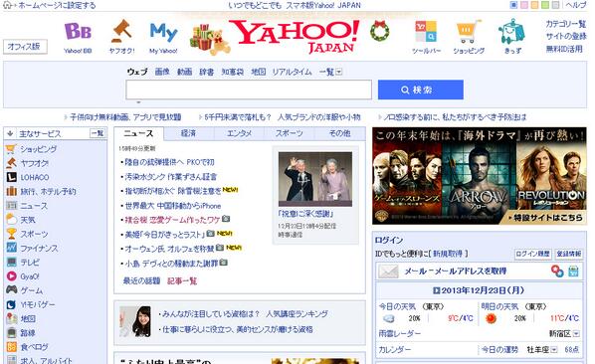Click the Y!モバゲー sidebar icon
The width and height of the screenshot is (595, 364).
pos(11,304)
